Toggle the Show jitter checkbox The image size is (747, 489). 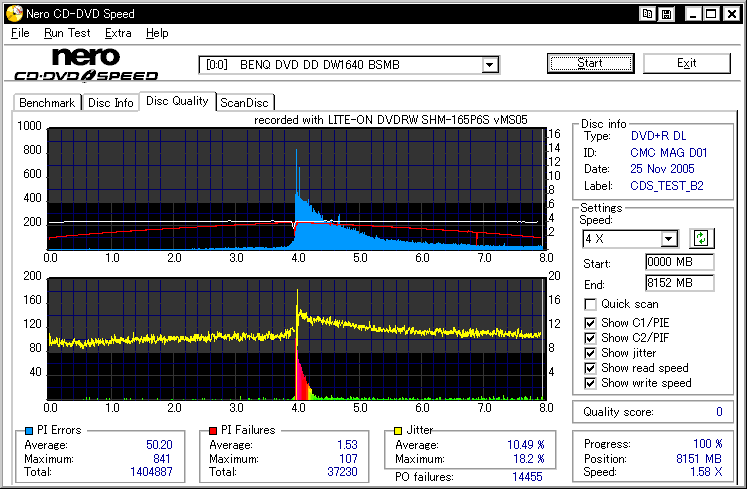[x=591, y=353]
